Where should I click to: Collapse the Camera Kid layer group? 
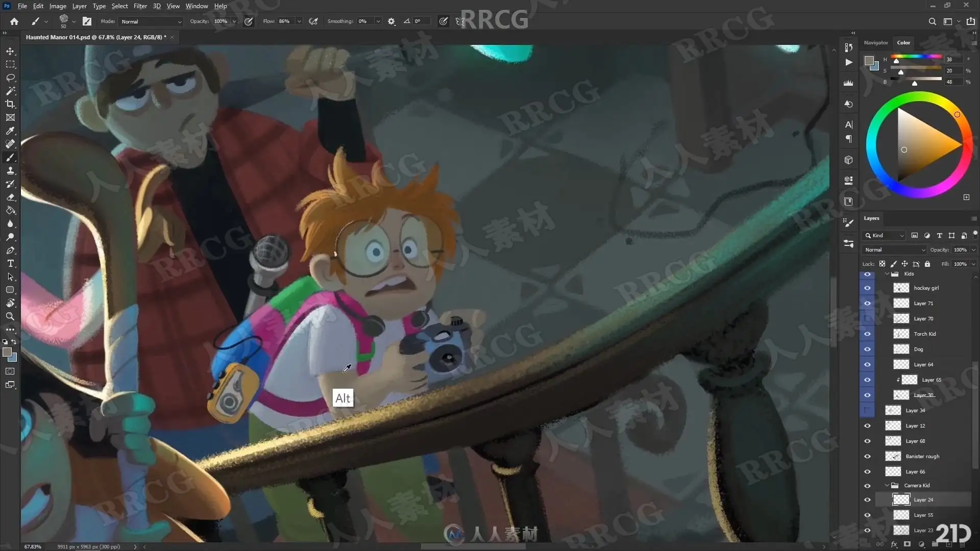[x=887, y=486]
